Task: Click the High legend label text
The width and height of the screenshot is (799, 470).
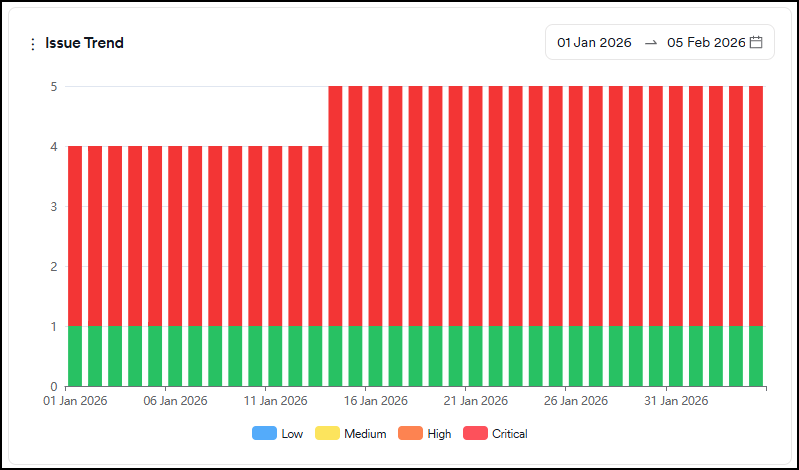Action: pos(440,434)
